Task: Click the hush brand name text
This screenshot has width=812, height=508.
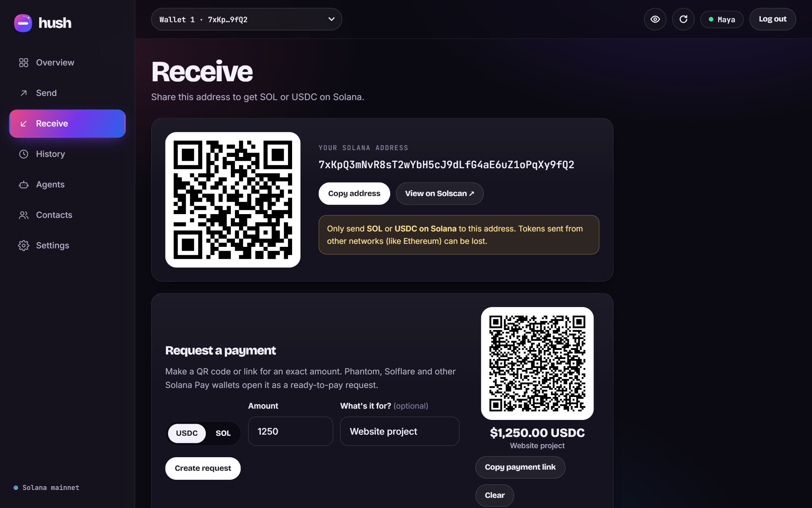Action: [x=55, y=23]
